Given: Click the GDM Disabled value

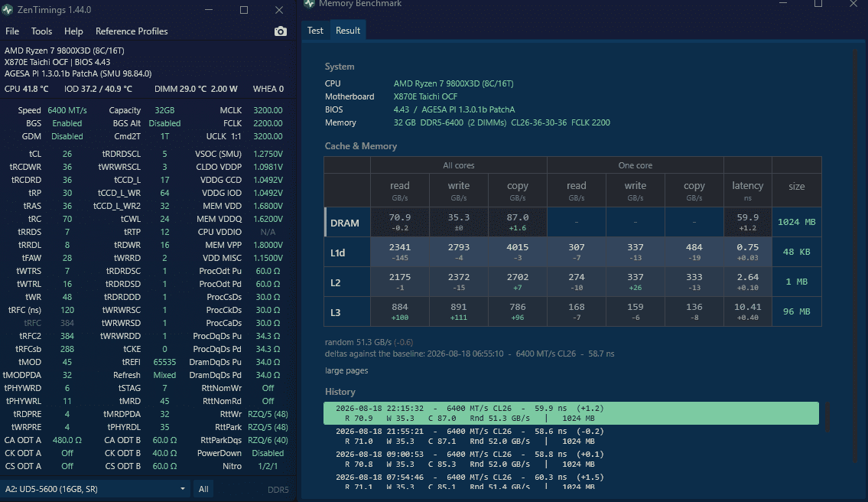Looking at the screenshot, I should (67, 136).
